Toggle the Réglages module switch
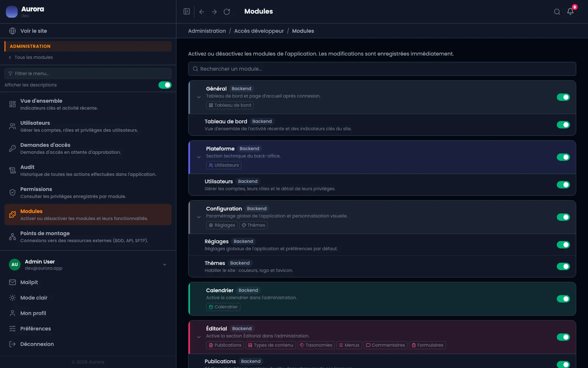Screen dimensions: 588x368 pyautogui.click(x=563, y=245)
